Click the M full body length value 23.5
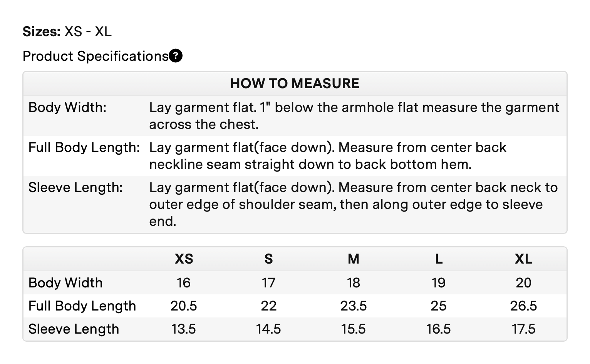The image size is (590, 364). pos(354,306)
